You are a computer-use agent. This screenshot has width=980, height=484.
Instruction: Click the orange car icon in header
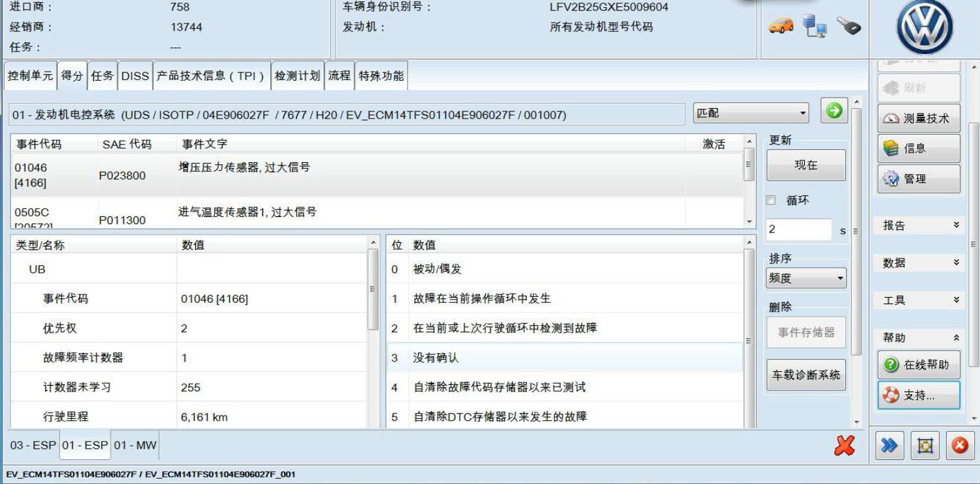point(781,25)
